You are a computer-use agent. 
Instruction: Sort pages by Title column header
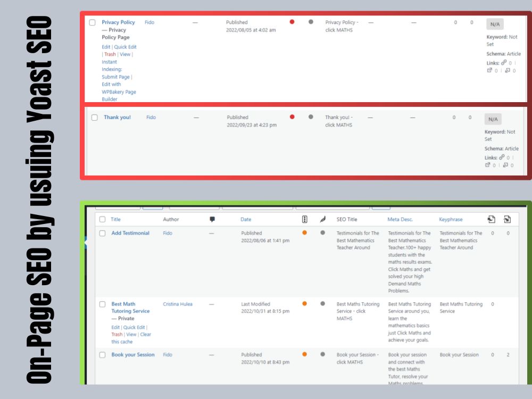(x=115, y=219)
